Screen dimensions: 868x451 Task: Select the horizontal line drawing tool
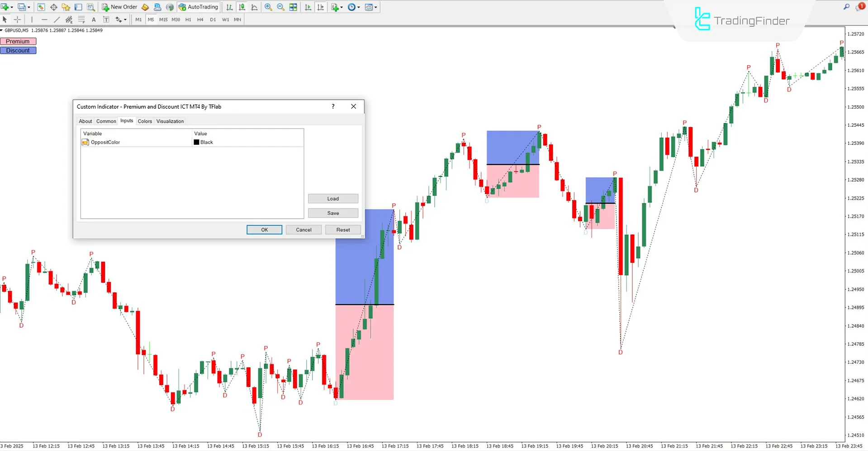[x=44, y=19]
